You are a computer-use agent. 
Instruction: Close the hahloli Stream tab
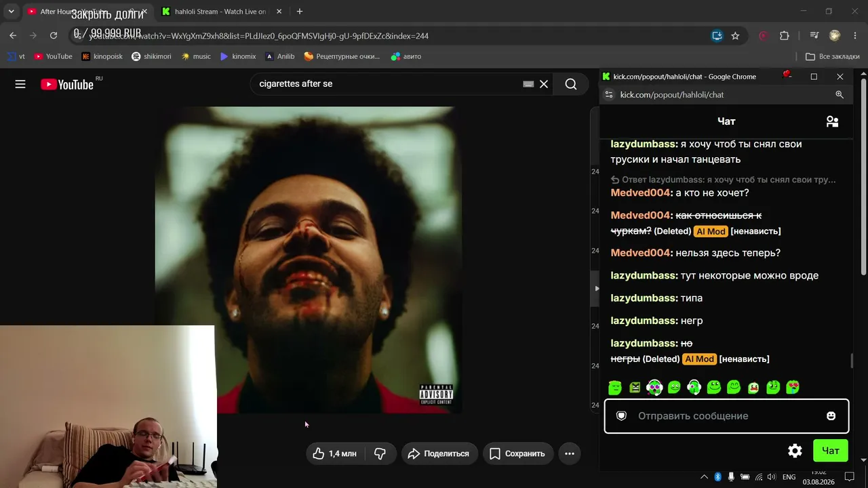pos(279,12)
